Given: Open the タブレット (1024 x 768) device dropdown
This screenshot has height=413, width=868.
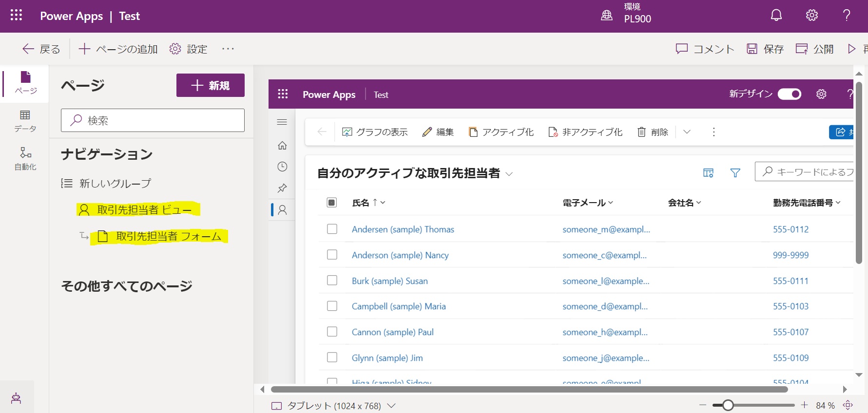Looking at the screenshot, I should click(x=333, y=406).
